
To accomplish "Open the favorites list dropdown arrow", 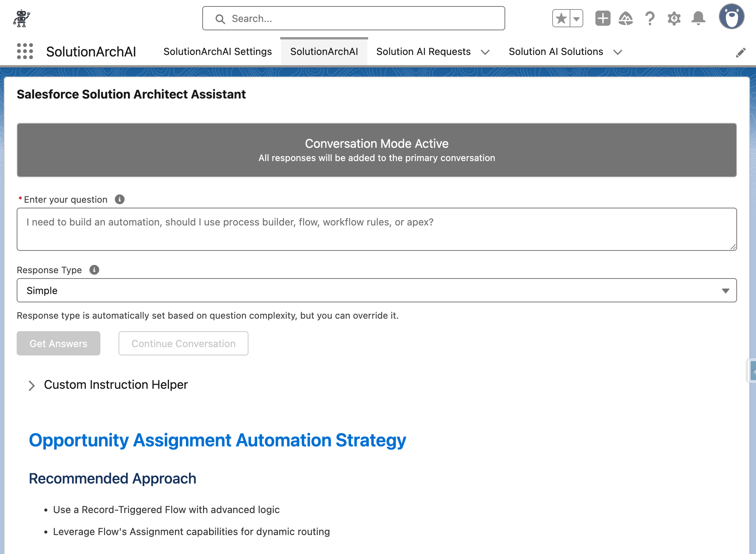I will point(576,18).
